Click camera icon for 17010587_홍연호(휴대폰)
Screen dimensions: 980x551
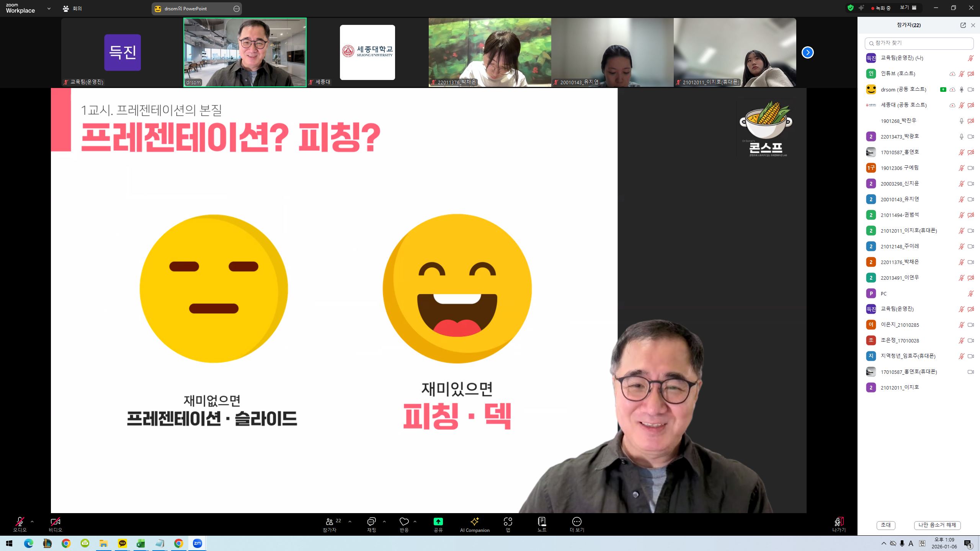tap(971, 372)
